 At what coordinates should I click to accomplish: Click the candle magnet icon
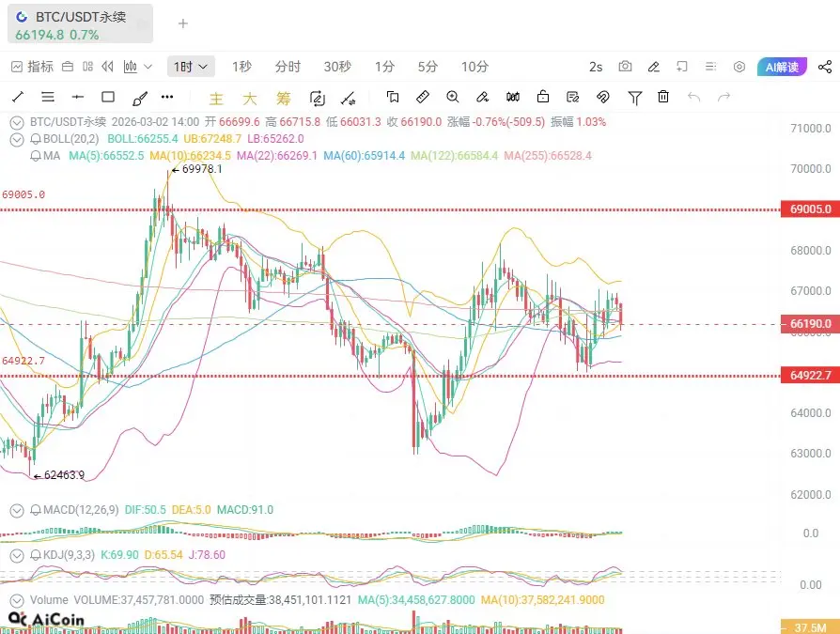tap(513, 97)
